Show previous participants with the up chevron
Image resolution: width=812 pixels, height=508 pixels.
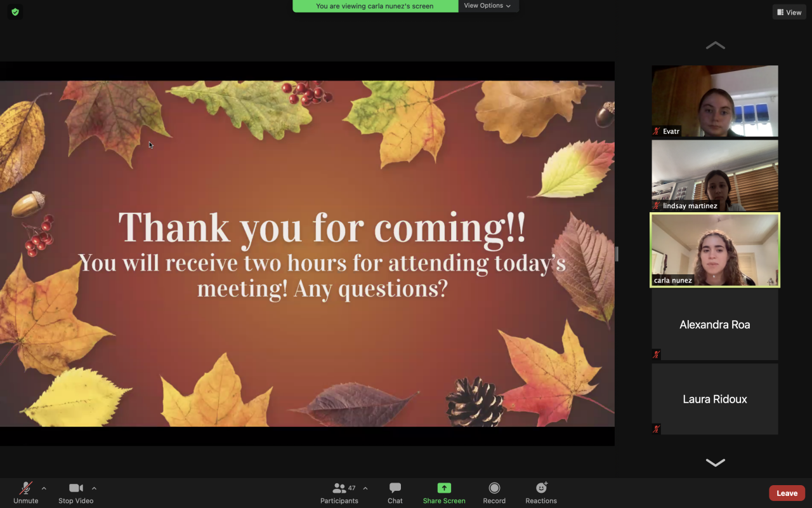(715, 45)
